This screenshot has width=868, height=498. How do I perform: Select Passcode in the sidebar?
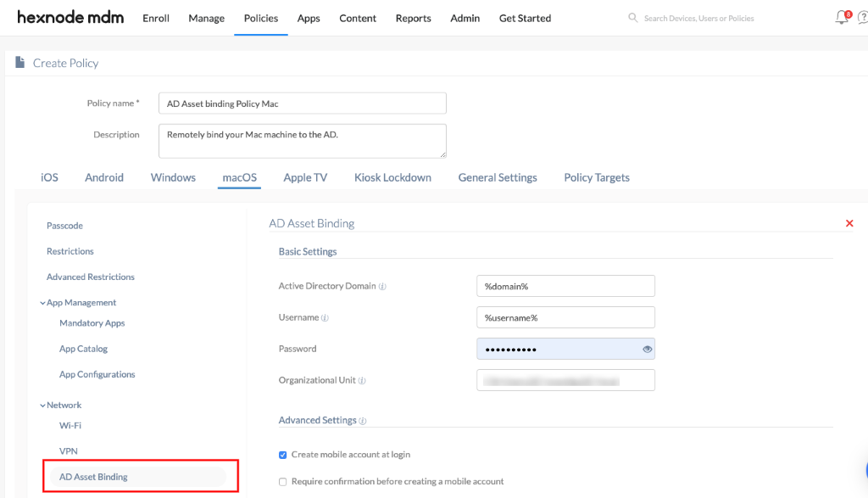click(x=64, y=226)
